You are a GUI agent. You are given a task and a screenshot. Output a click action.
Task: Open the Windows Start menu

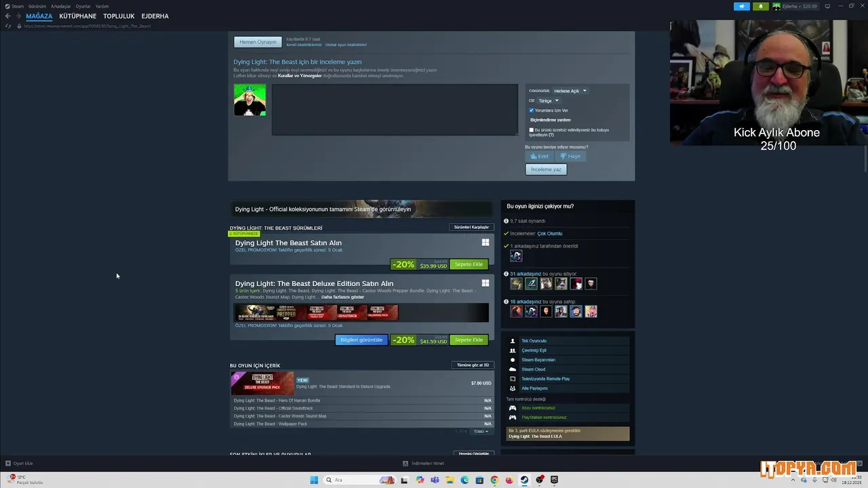pyautogui.click(x=314, y=480)
